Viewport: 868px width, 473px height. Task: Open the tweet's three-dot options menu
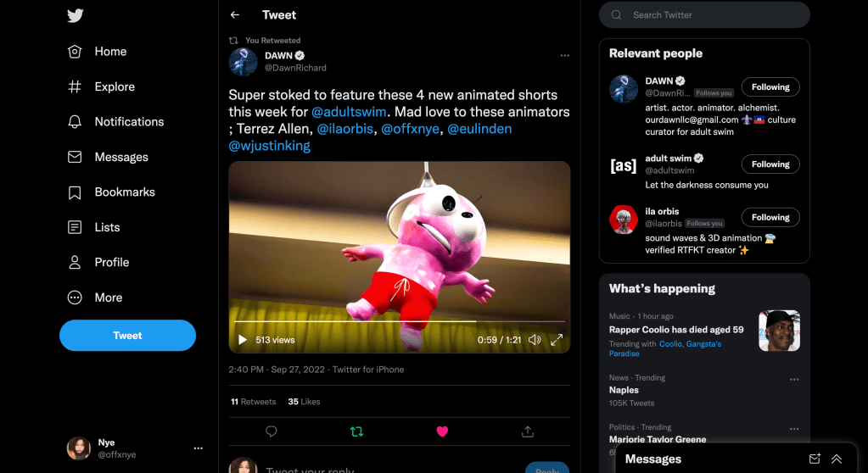pos(565,56)
